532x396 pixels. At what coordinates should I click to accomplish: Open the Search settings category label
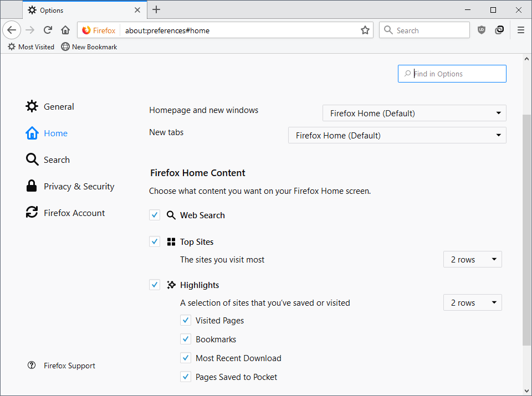tap(57, 160)
